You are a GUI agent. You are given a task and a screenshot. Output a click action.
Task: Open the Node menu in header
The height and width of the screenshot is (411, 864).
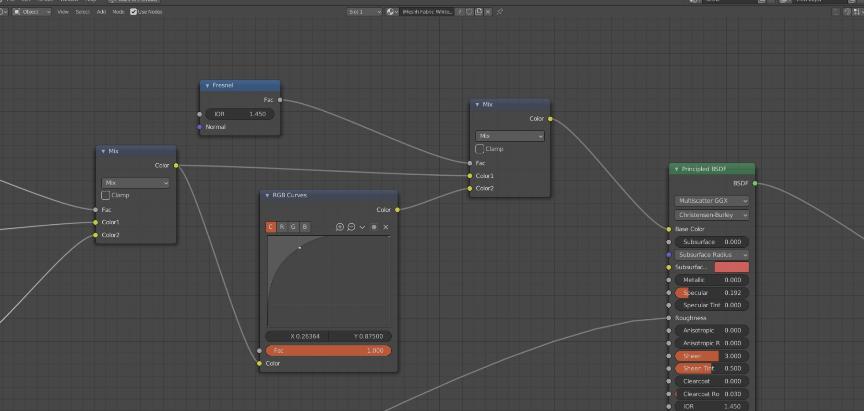pos(116,12)
